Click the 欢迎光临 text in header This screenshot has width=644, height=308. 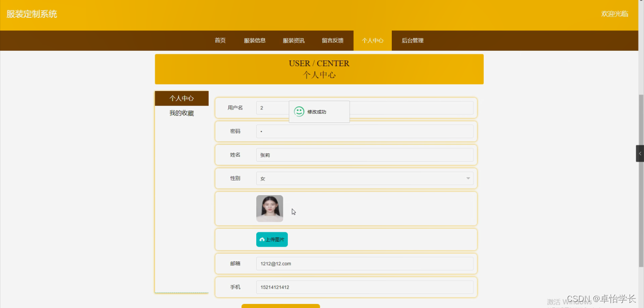coord(615,14)
